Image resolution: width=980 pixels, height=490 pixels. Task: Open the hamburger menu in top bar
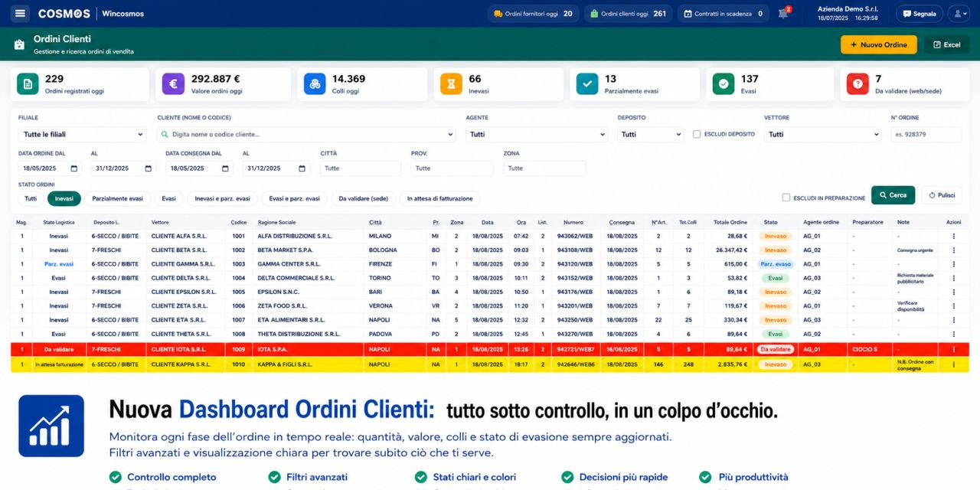20,13
